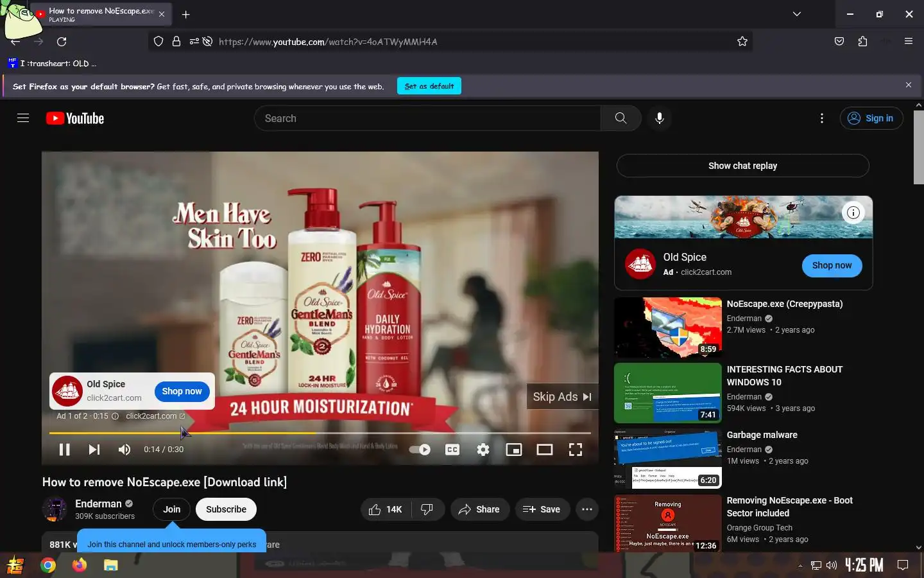Open taskbar volume control
This screenshot has height=578, width=924.
pyautogui.click(x=832, y=565)
